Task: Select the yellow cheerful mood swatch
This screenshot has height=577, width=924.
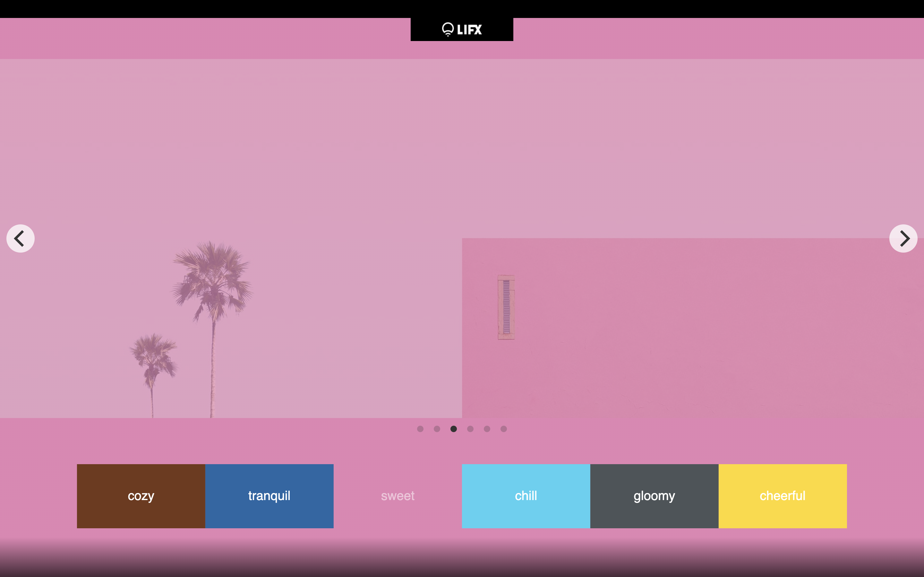Action: (x=782, y=496)
